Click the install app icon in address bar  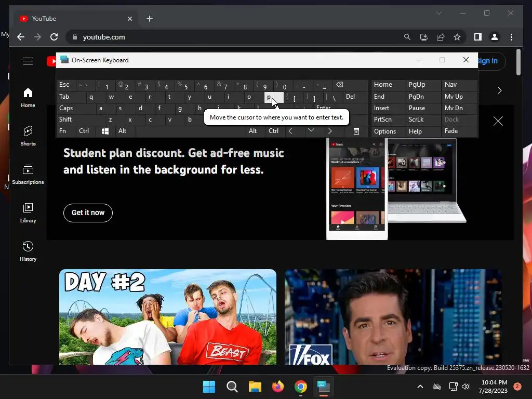coord(424,37)
